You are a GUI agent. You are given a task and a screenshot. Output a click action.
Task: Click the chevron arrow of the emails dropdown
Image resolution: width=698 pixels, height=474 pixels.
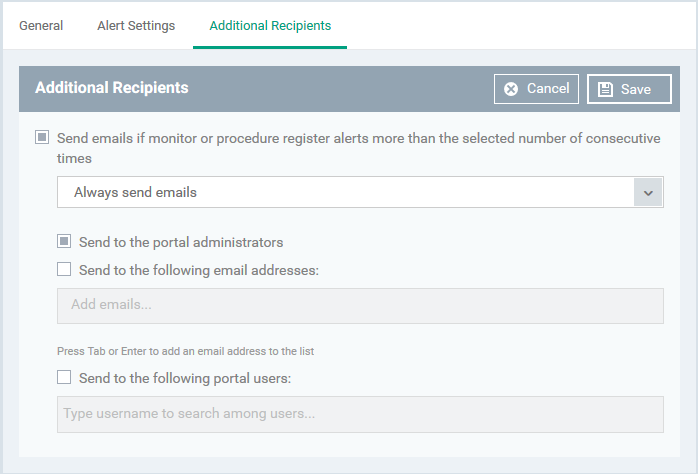pos(649,192)
